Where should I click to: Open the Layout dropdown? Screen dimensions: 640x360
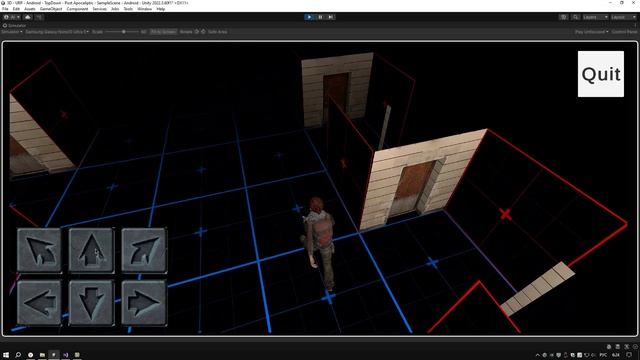click(624, 17)
